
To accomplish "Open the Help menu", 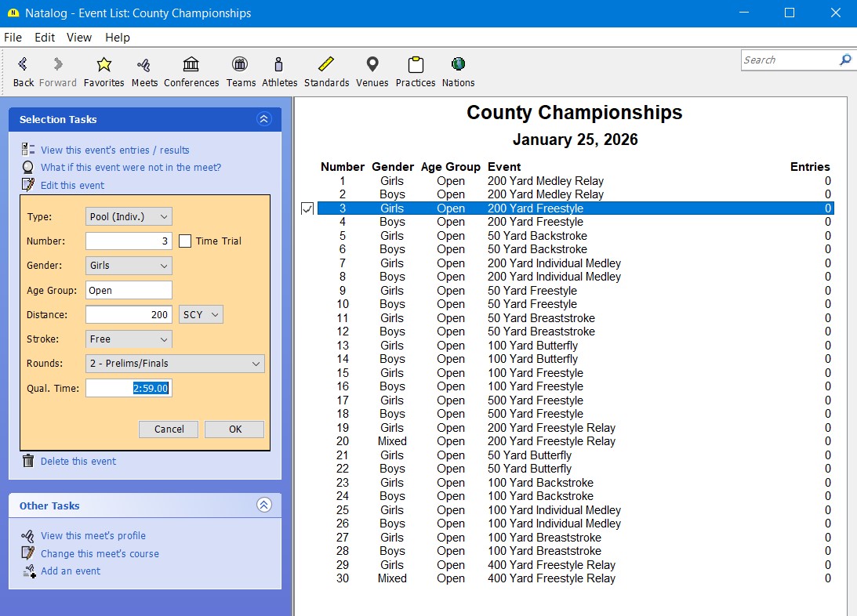I will click(118, 38).
